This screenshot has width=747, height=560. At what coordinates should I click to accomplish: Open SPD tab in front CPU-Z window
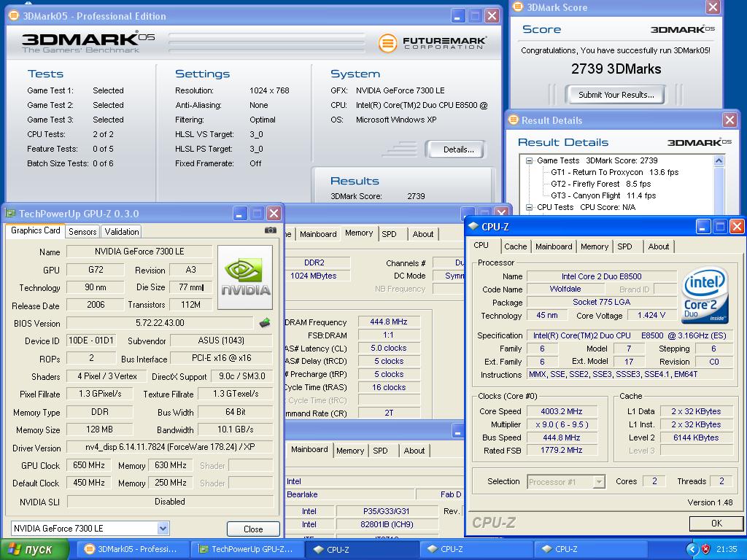[624, 246]
